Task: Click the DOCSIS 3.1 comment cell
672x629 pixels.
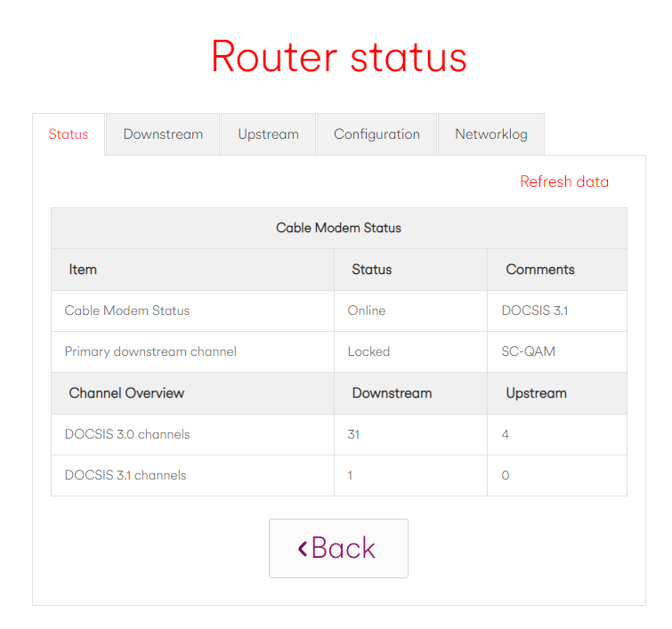Action: pyautogui.click(x=536, y=310)
